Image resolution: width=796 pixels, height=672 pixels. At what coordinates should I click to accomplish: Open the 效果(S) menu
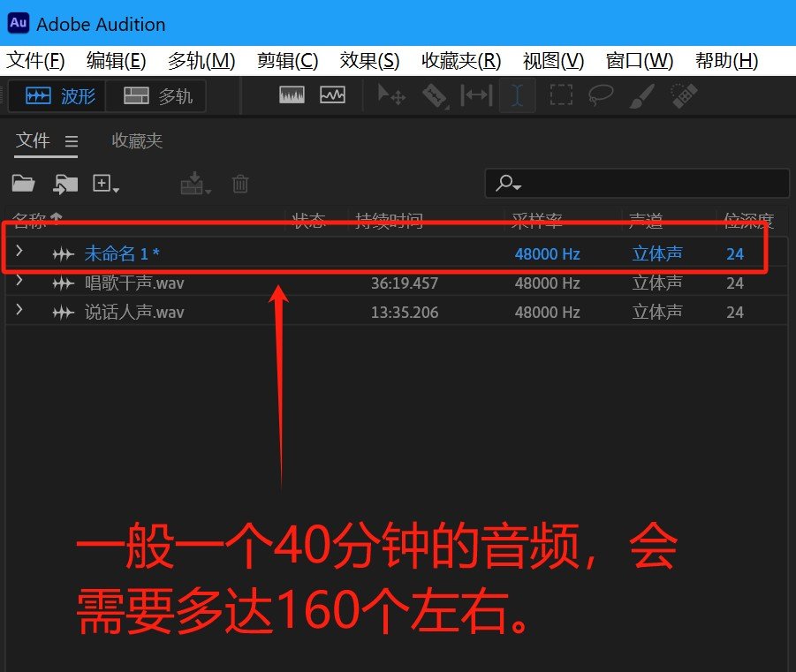click(x=369, y=61)
